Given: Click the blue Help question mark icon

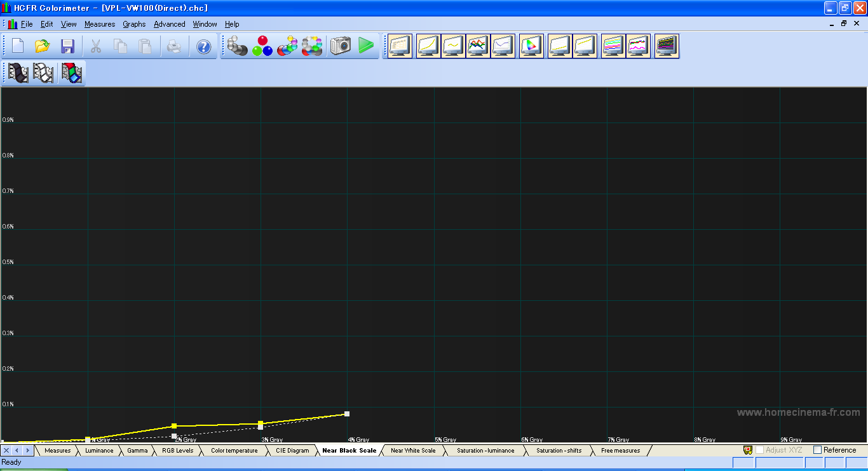Looking at the screenshot, I should [x=203, y=46].
